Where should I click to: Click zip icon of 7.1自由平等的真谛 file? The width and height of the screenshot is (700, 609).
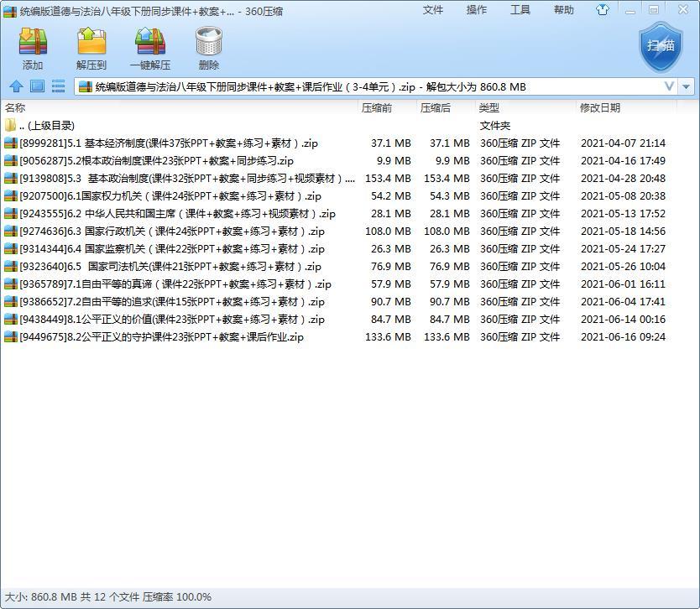tap(11, 284)
